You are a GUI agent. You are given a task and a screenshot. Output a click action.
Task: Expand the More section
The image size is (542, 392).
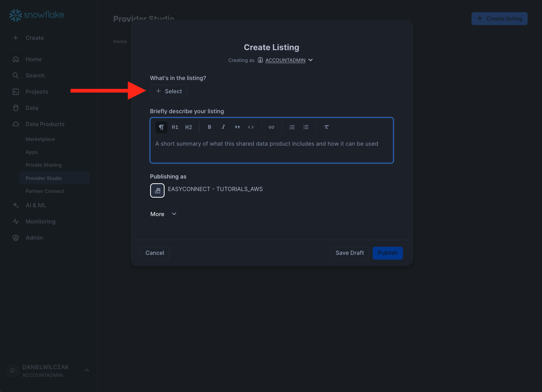(163, 214)
